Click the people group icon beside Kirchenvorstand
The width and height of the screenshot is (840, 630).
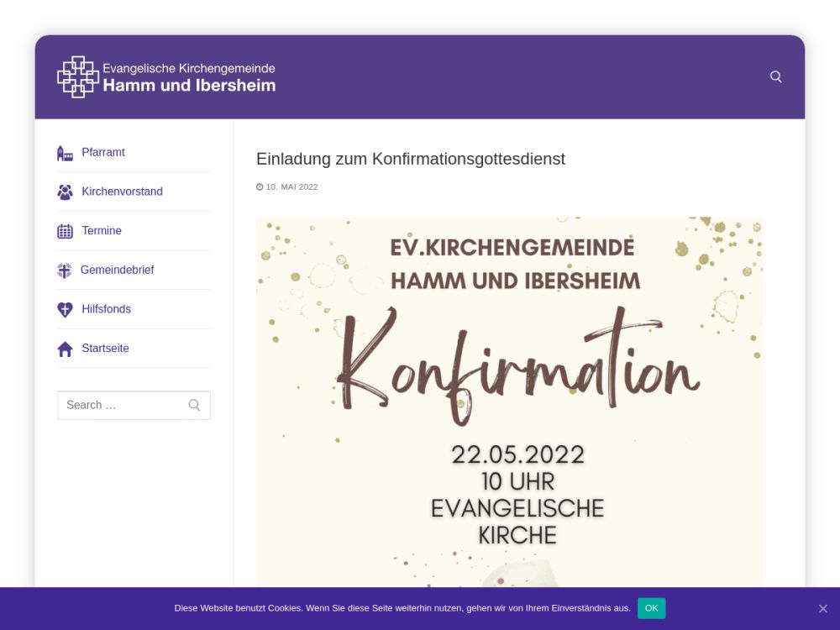tap(65, 192)
